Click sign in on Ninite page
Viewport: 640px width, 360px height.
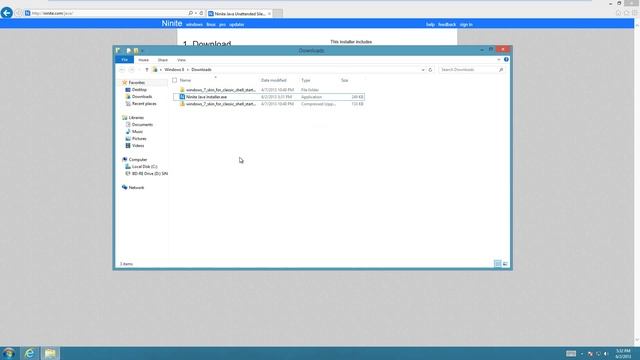point(466,24)
